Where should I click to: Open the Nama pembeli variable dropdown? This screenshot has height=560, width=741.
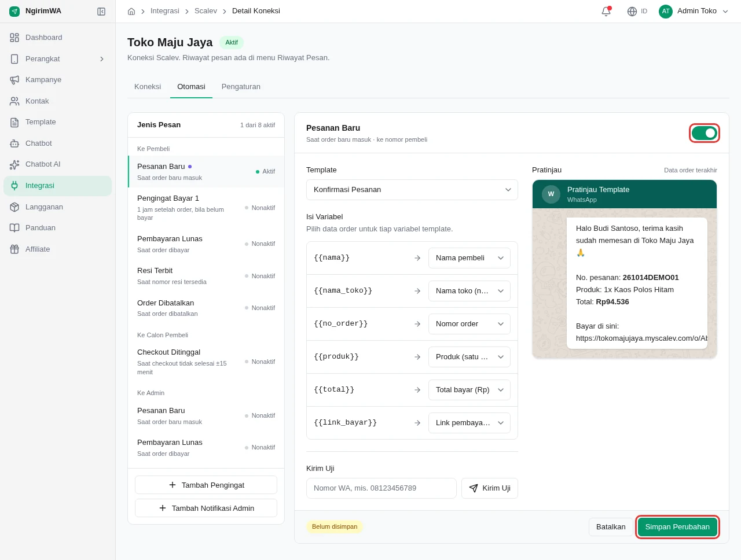tap(469, 258)
